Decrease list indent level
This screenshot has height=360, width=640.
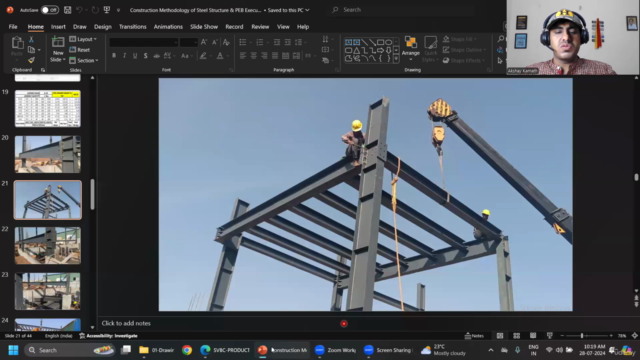click(x=277, y=42)
